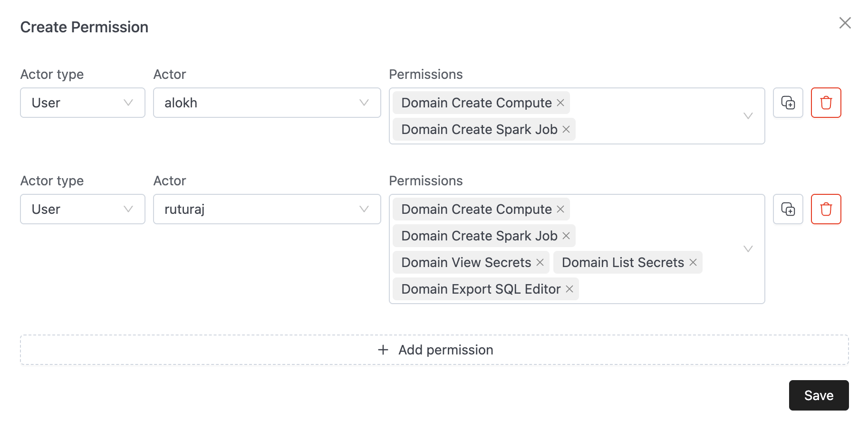Remove Domain Create Compute tag from ruturaj
Image resolution: width=868 pixels, height=440 pixels.
tap(560, 209)
